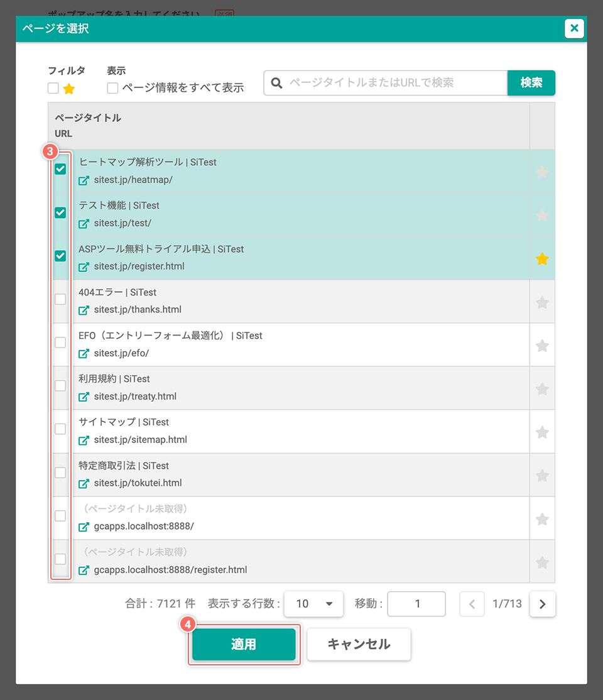Go to next page arrow

(542, 604)
